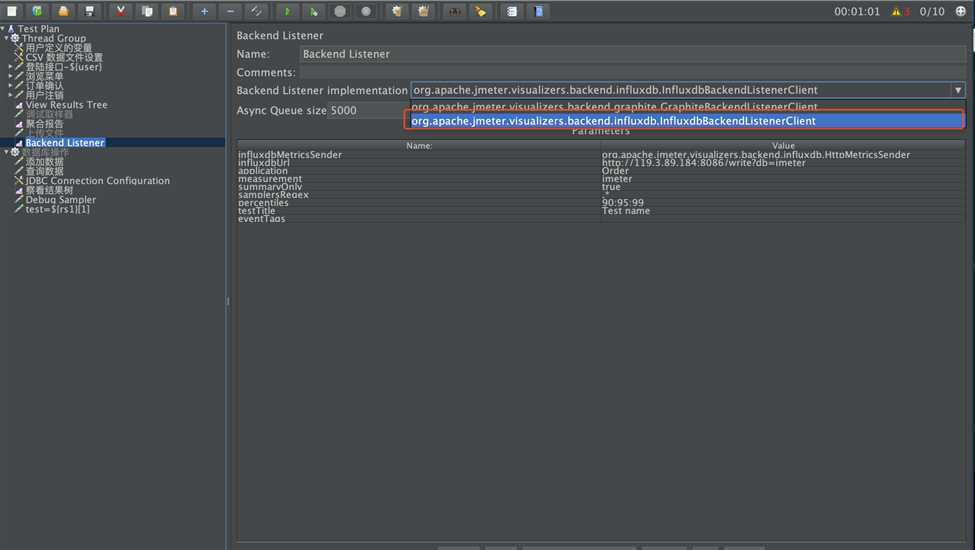
Task: Cut selected element using scissors icon
Action: coord(121,11)
